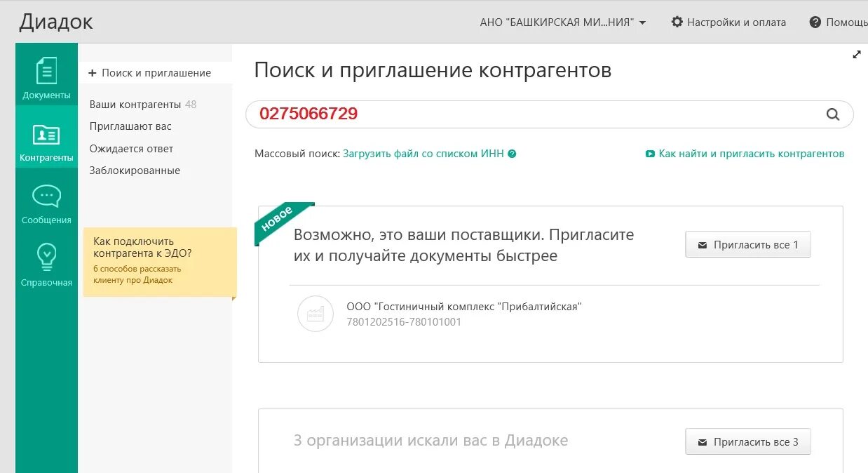Click the Пригласить все 1 button
The width and height of the screenshot is (868, 473).
click(x=747, y=245)
